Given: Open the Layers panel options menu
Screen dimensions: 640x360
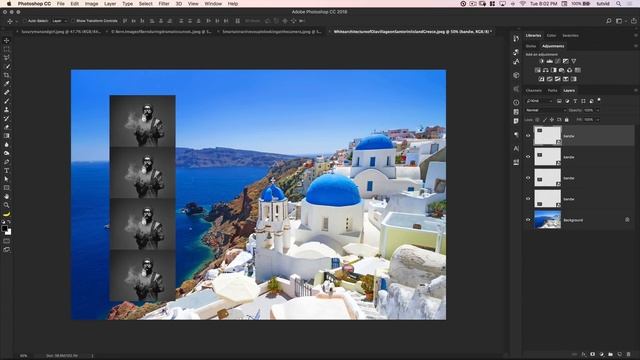Looking at the screenshot, I should (636, 91).
